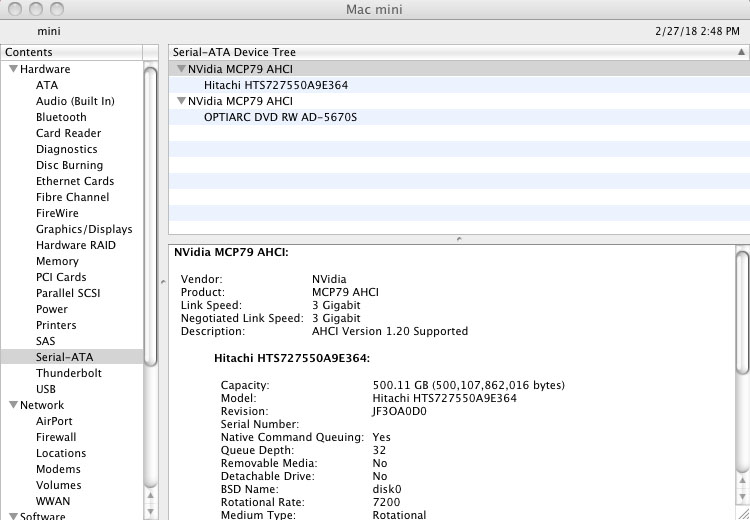
Task: Open Disc Burning information
Action: pos(69,165)
